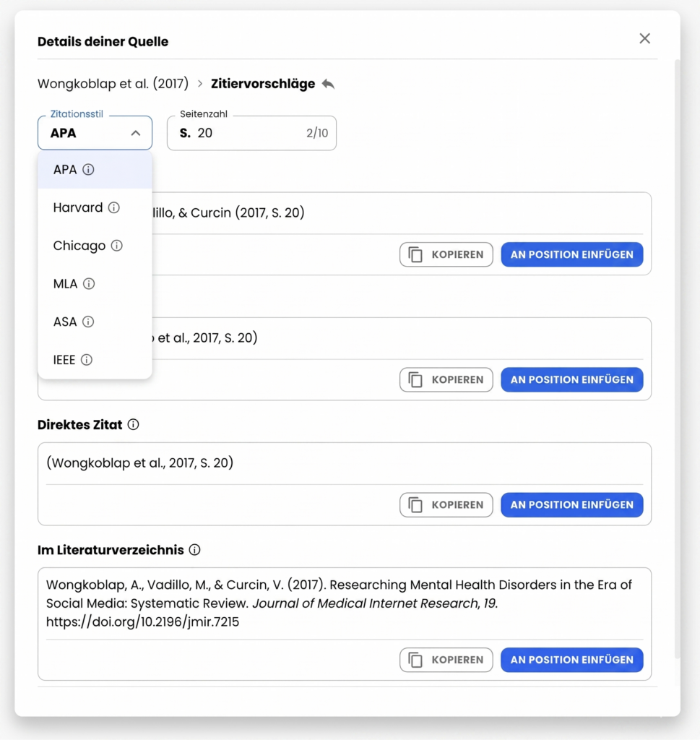Copy the Curcin (2017, S. 20) citation
This screenshot has height=740, width=700.
(446, 254)
